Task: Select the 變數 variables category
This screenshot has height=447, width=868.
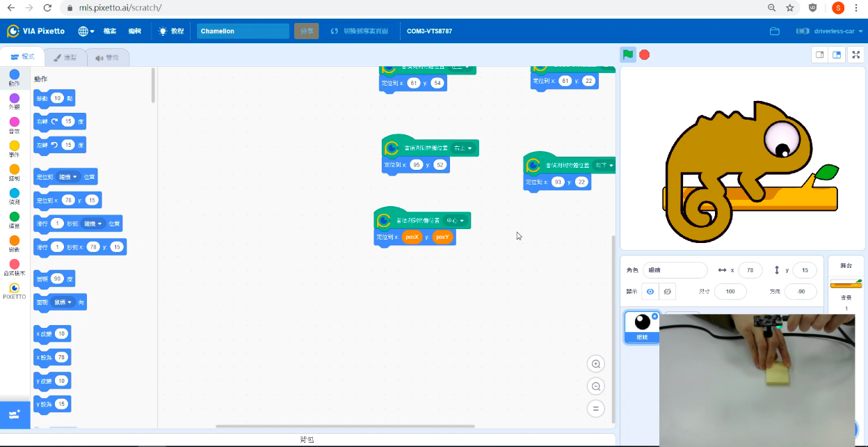Action: click(x=14, y=244)
